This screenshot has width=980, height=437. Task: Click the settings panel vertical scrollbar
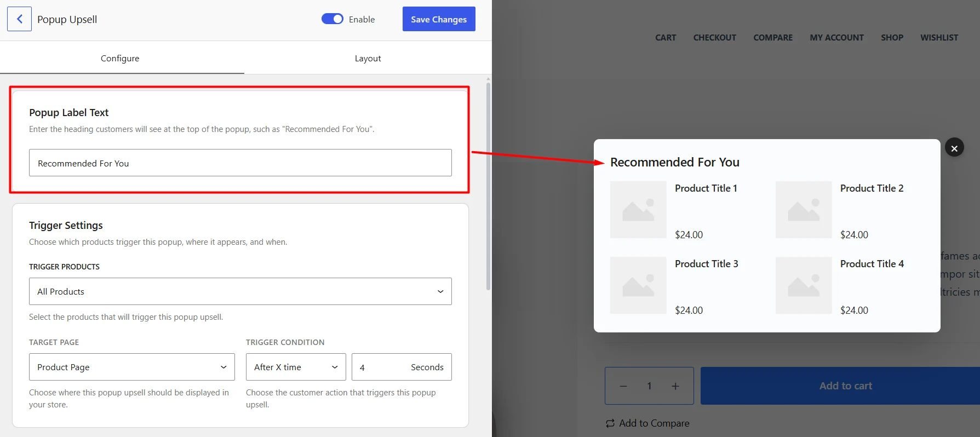488,186
